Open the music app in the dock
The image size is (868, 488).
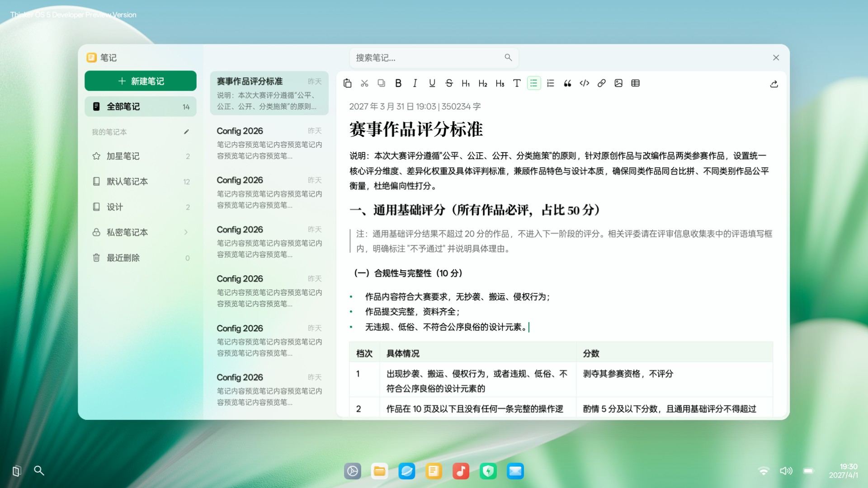[x=461, y=471]
